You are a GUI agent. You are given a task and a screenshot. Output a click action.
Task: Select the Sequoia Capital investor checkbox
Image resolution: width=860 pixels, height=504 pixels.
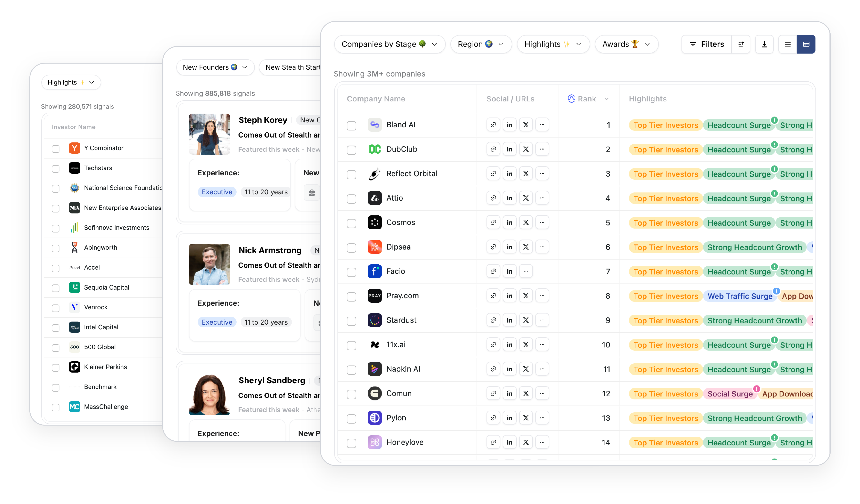56,288
